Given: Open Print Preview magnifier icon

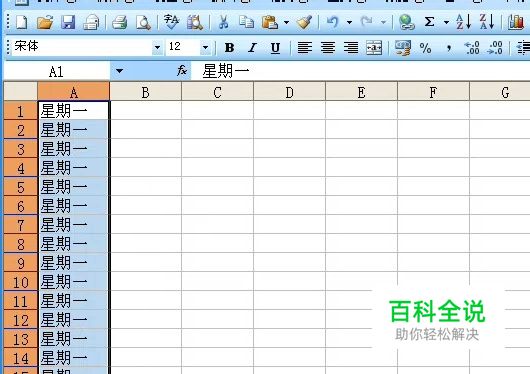Looking at the screenshot, I should click(x=143, y=22).
